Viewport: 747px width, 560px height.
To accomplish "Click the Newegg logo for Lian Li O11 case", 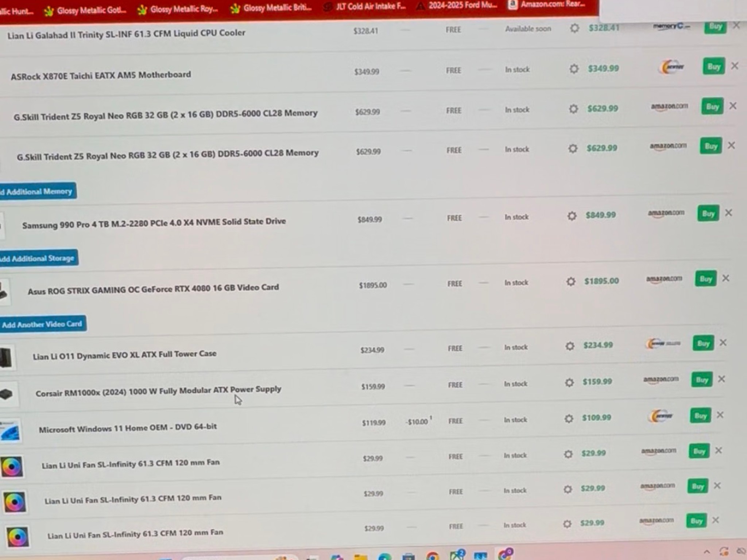I will click(x=663, y=343).
